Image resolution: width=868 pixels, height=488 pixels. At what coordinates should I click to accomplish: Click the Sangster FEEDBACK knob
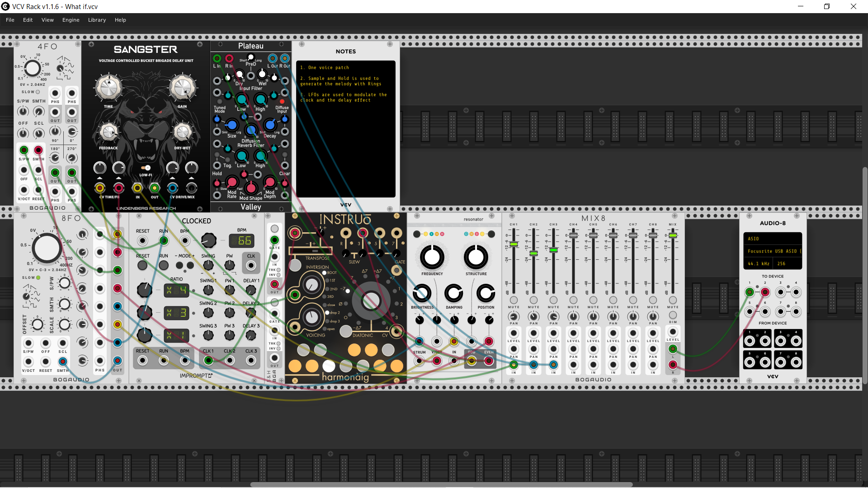click(x=108, y=132)
